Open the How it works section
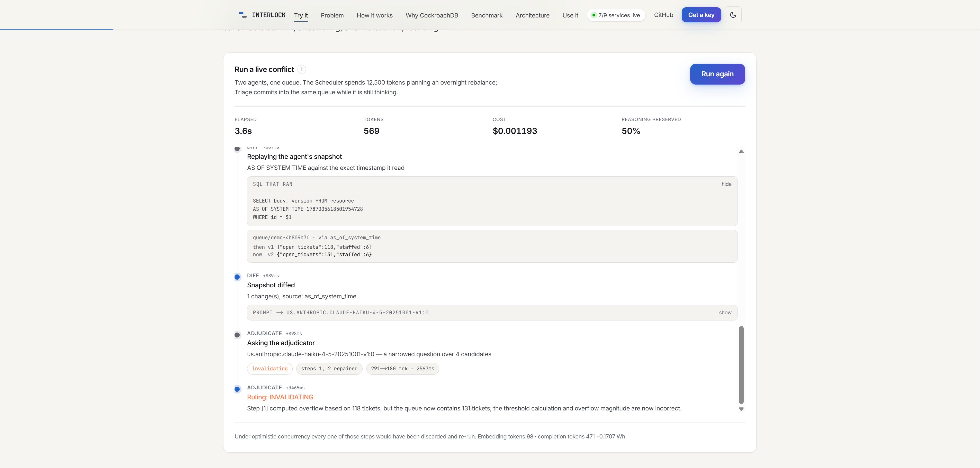Viewport: 980px width, 468px height. click(x=375, y=15)
